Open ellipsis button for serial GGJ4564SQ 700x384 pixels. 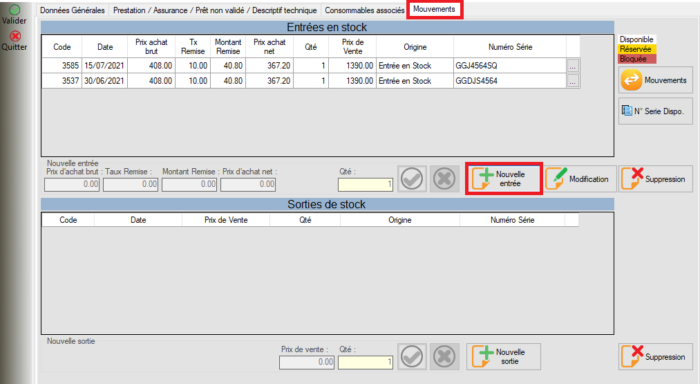[573, 66]
